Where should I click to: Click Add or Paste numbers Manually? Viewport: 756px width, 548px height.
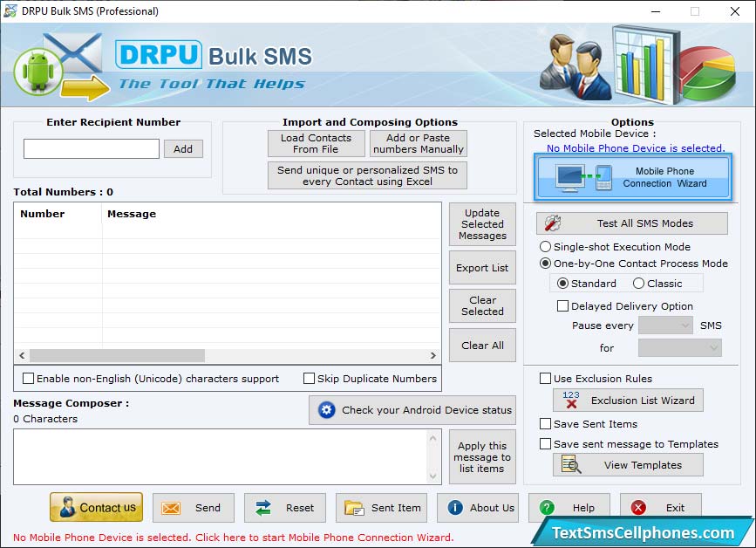click(x=418, y=143)
